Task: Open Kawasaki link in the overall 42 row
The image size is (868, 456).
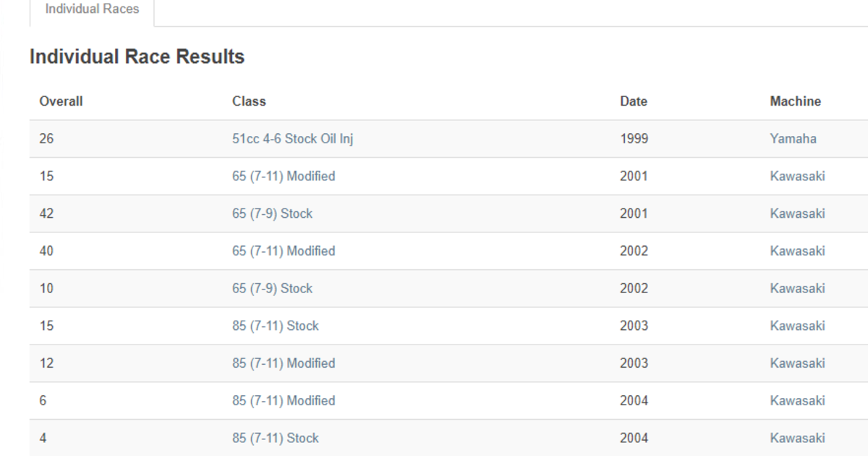Action: (x=797, y=214)
